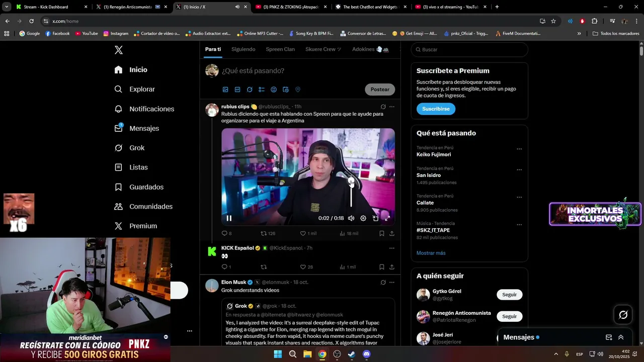
Task: Show hidden bookmarks with chevron overflow
Action: point(579,34)
